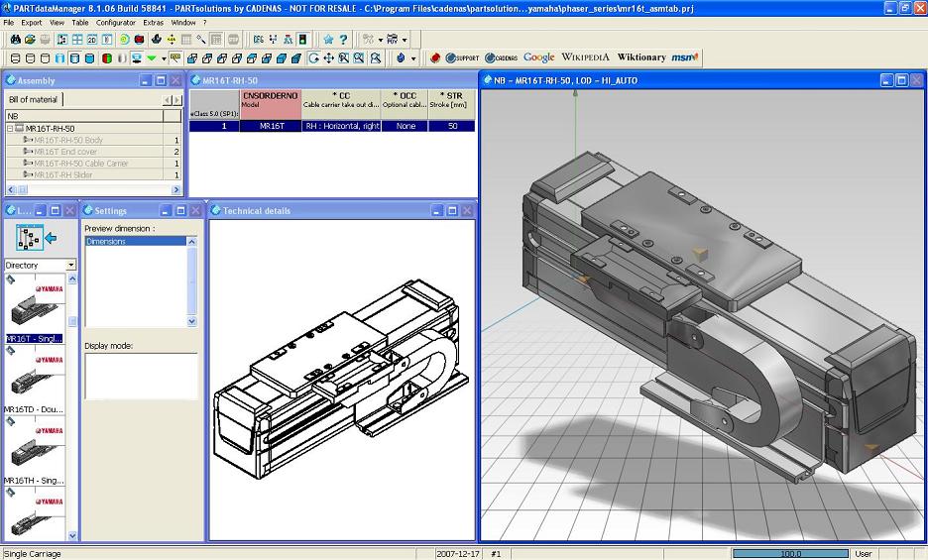
Task: Select the MR16T-RH Slider tree row
Action: [x=93, y=174]
